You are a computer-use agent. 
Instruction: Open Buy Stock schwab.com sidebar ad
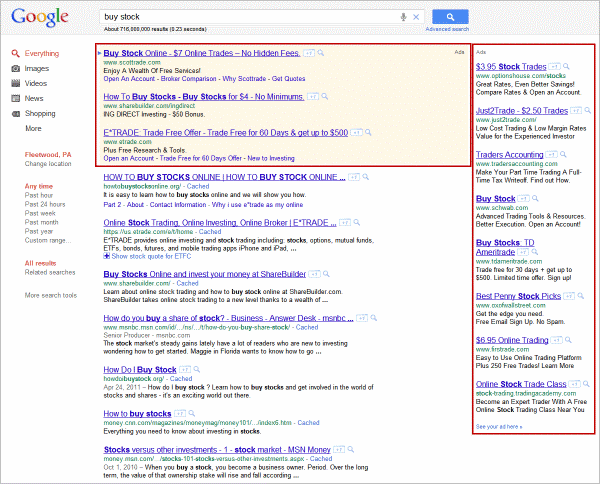pyautogui.click(x=496, y=199)
